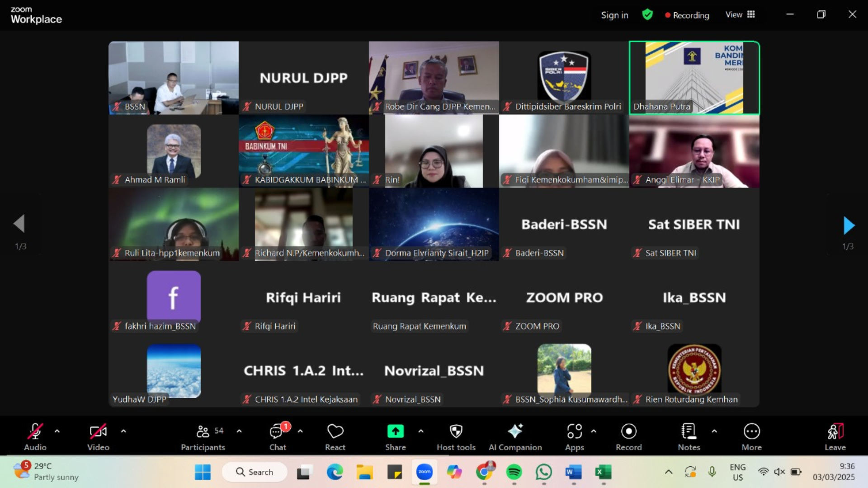Screen dimensions: 868x488
Task: Turn on camera using Video button
Action: (x=98, y=436)
